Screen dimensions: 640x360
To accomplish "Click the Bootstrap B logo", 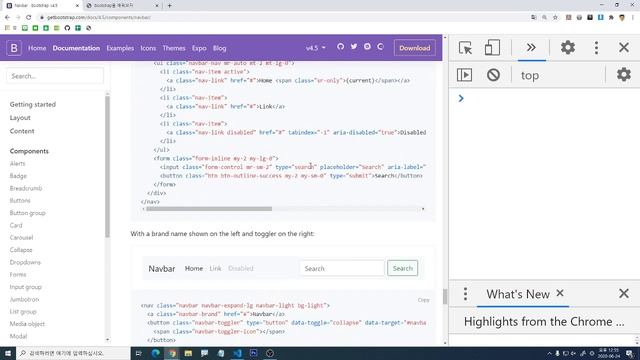I will coord(14,48).
